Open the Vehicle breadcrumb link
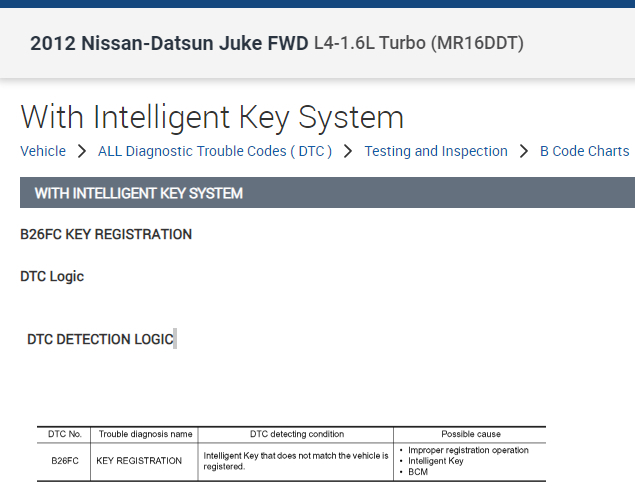The height and width of the screenshot is (496, 635). pyautogui.click(x=43, y=151)
